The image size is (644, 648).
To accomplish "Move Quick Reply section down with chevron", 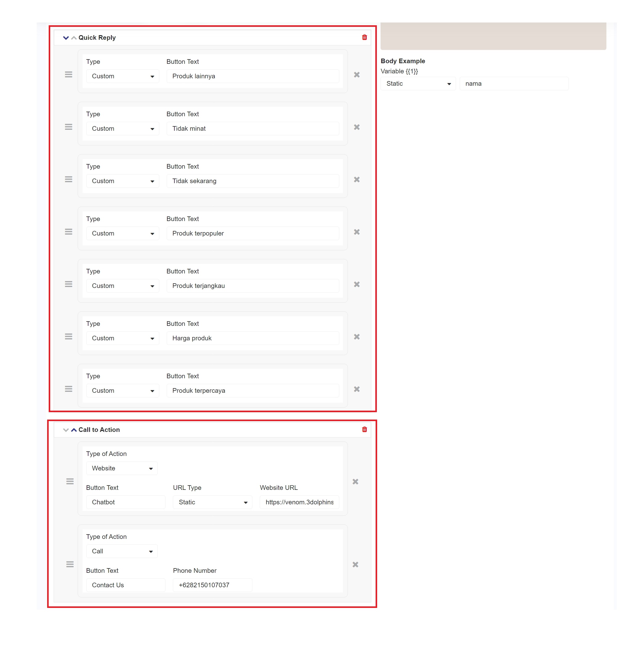I will point(66,38).
